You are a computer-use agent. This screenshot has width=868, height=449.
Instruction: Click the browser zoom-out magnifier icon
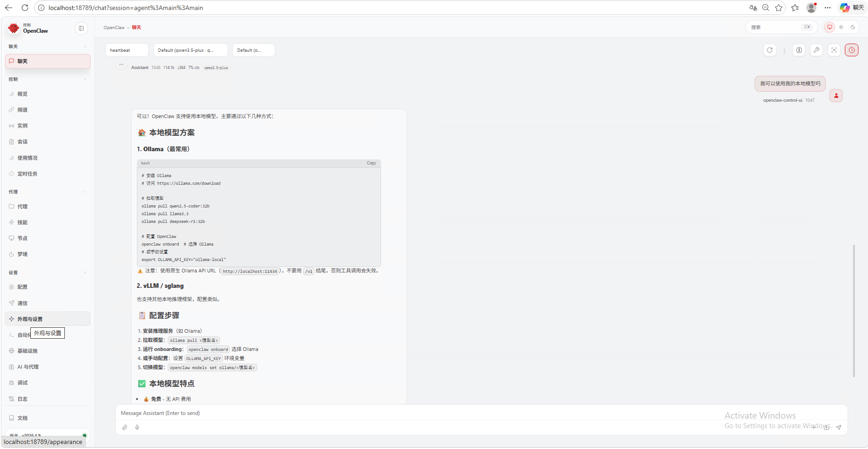coord(766,8)
